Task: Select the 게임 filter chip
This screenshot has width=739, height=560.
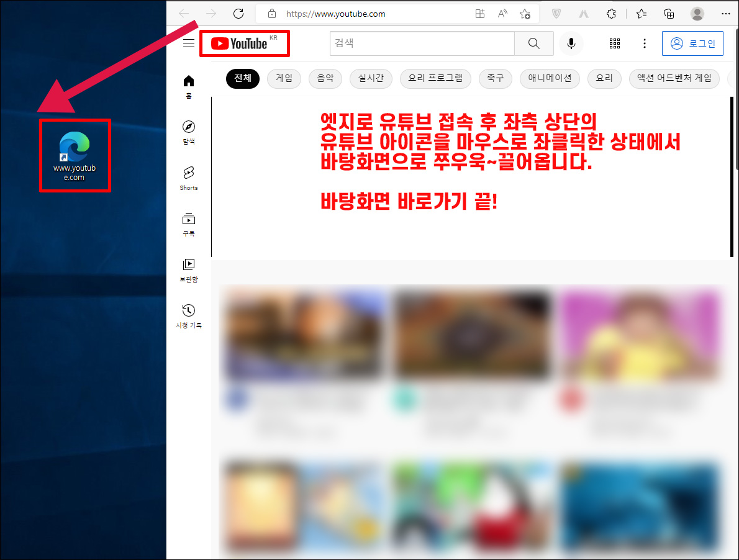Action: 284,78
